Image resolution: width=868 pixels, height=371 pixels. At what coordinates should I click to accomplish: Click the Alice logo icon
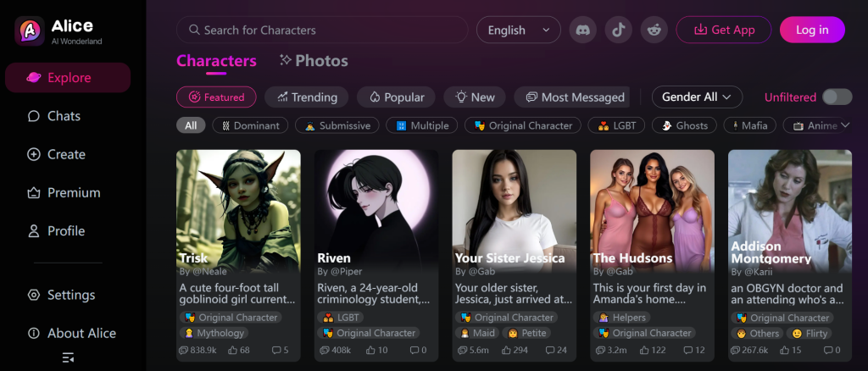pos(30,31)
